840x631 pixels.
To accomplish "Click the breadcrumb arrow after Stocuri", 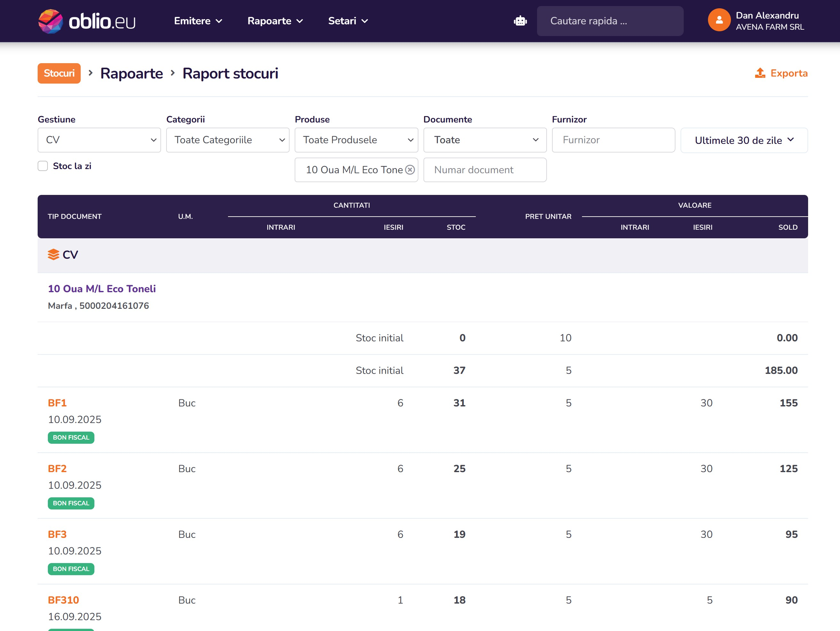I will click(x=90, y=73).
